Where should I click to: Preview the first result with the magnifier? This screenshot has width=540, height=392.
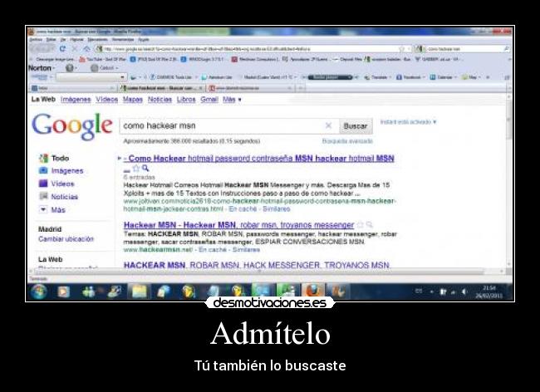point(145,168)
